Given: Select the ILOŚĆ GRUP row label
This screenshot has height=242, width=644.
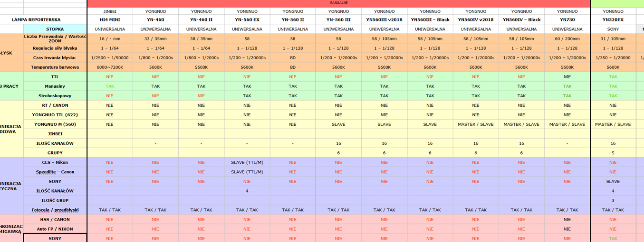Looking at the screenshot, I should pyautogui.click(x=55, y=200).
